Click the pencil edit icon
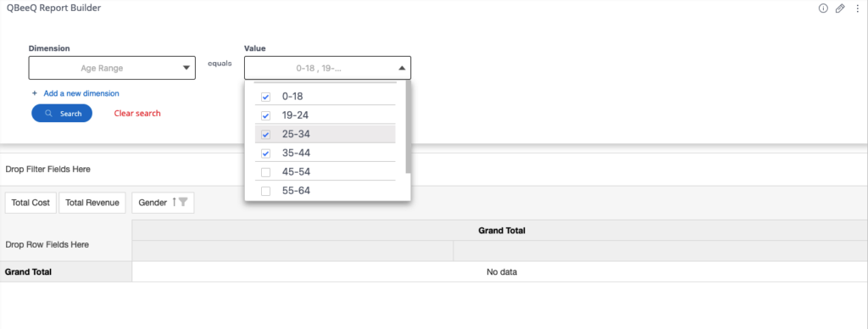The width and height of the screenshot is (868, 329). click(840, 8)
